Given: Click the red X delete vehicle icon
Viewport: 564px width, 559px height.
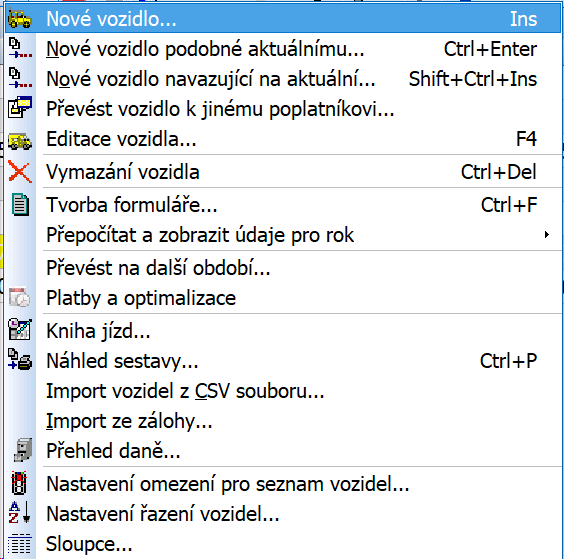Looking at the screenshot, I should [19, 172].
